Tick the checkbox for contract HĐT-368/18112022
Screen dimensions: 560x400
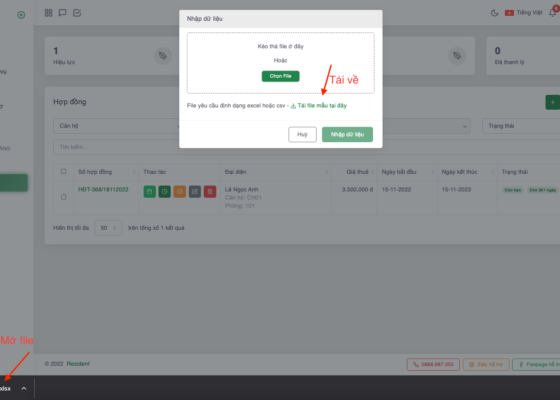64,197
